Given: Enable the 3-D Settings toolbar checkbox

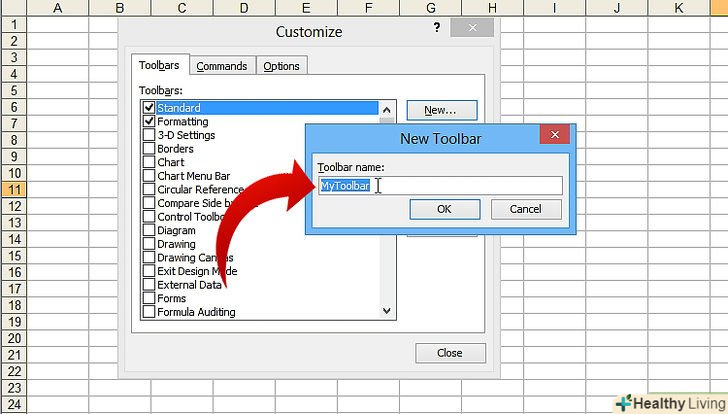Looking at the screenshot, I should (x=149, y=135).
